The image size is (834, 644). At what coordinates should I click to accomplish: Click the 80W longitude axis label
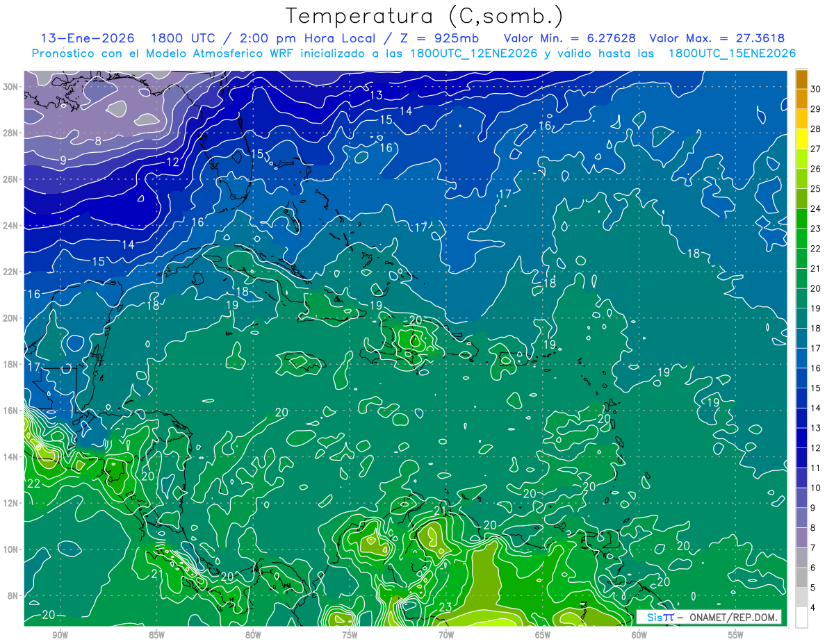point(253,635)
